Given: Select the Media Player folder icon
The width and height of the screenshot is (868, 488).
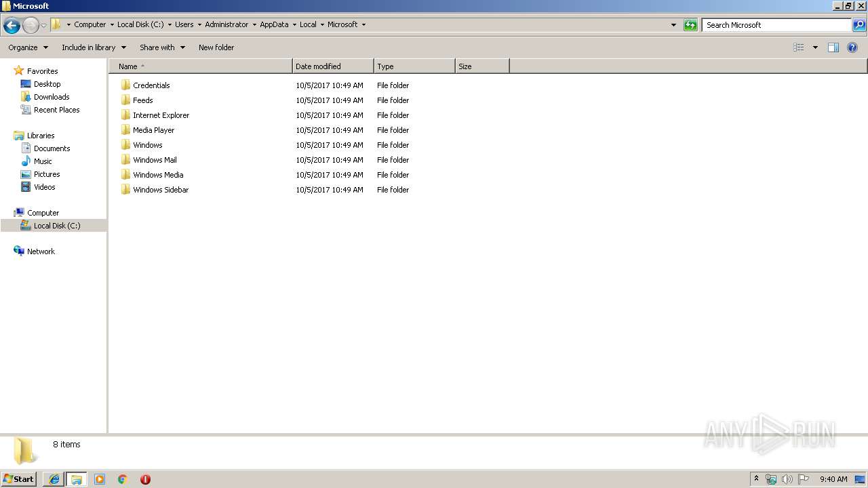Looking at the screenshot, I should tap(125, 130).
